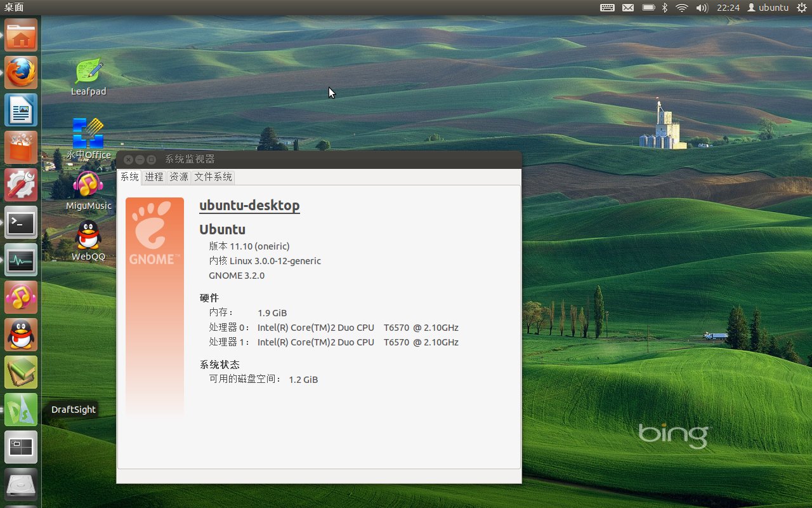Open the sound volume indicator
812x508 pixels.
point(702,8)
